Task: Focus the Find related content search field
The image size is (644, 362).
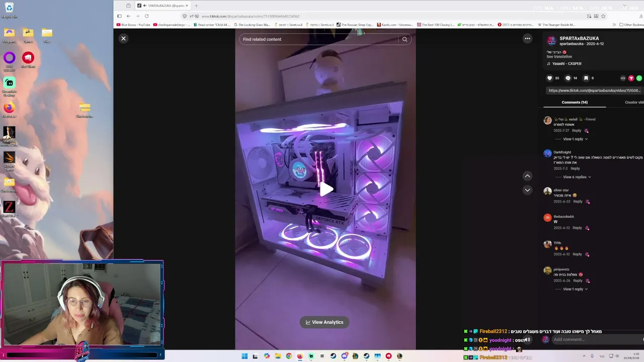Action: [x=320, y=39]
